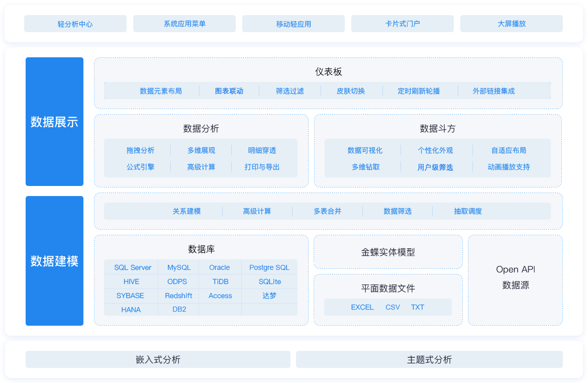Open the 轻分析中心 module
Viewport: 588px width, 383px height.
pyautogui.click(x=75, y=23)
